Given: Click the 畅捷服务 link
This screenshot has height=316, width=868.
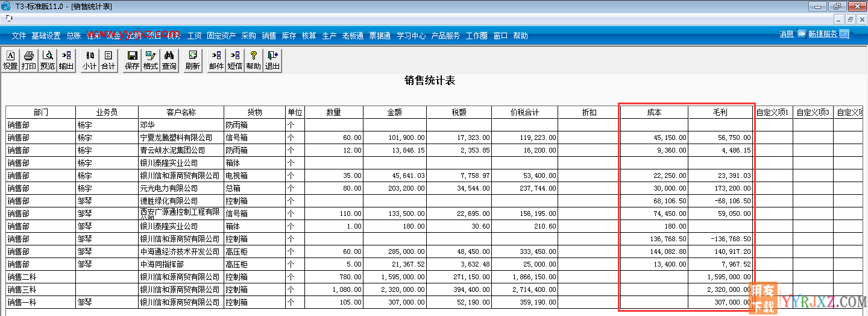Looking at the screenshot, I should (x=823, y=34).
